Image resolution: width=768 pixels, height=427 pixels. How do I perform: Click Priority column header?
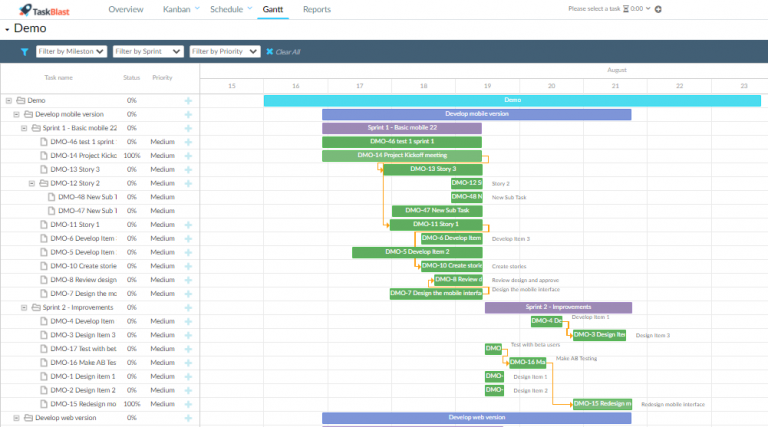coord(162,78)
